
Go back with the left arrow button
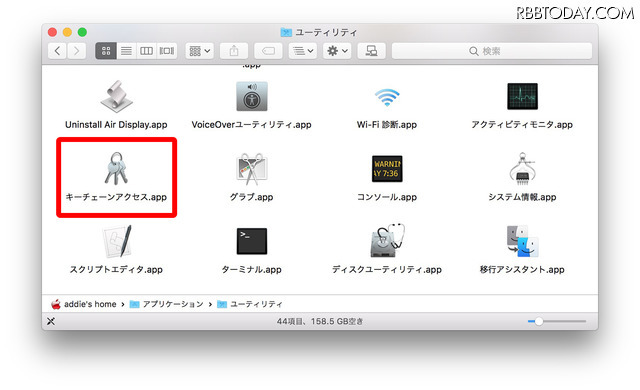coord(57,51)
